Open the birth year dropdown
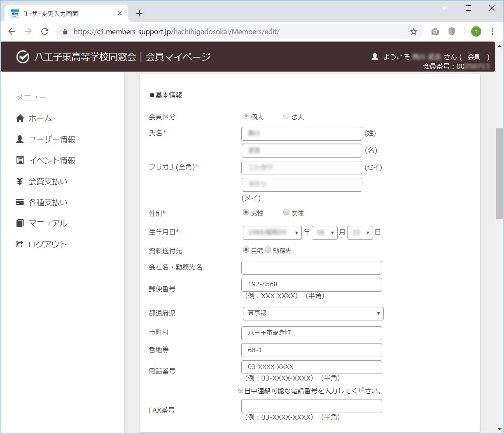Viewport: 504px width, 434px height. [x=272, y=232]
